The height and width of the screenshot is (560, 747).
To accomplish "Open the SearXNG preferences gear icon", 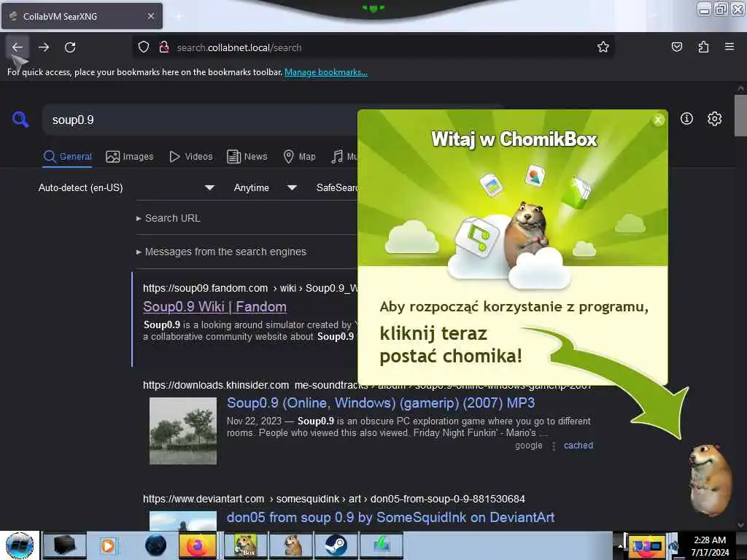I will (714, 119).
